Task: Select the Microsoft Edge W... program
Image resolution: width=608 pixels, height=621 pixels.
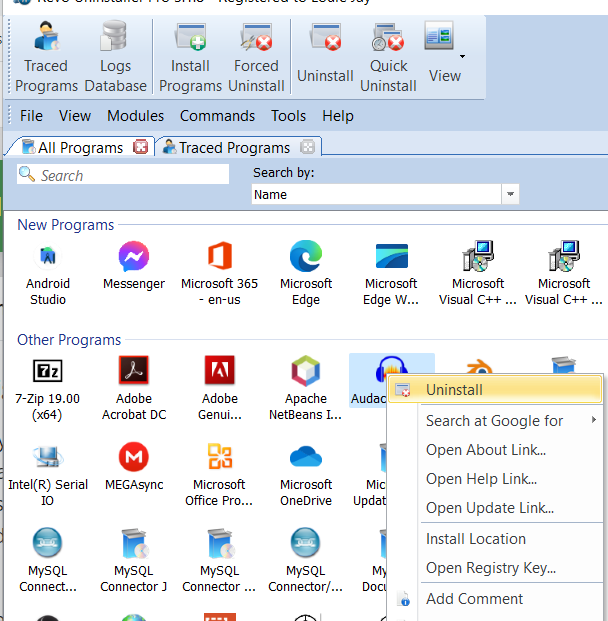Action: click(391, 273)
